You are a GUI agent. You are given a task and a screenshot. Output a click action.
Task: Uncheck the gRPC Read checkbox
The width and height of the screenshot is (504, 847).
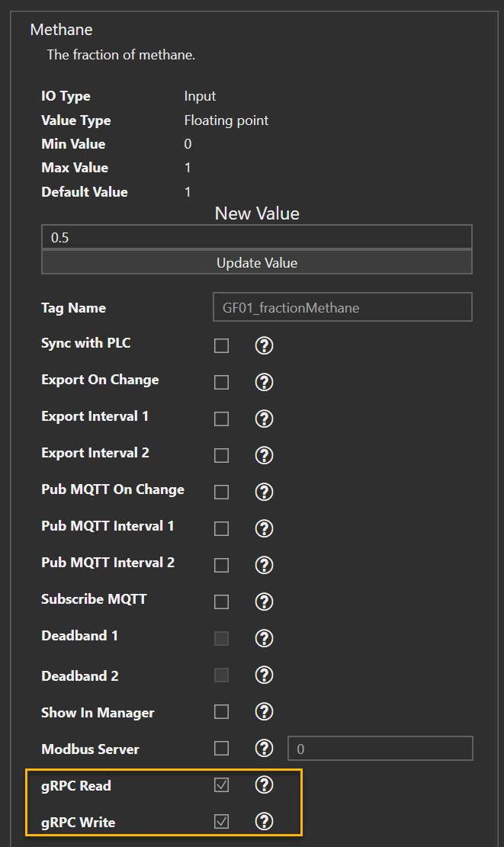point(221,785)
